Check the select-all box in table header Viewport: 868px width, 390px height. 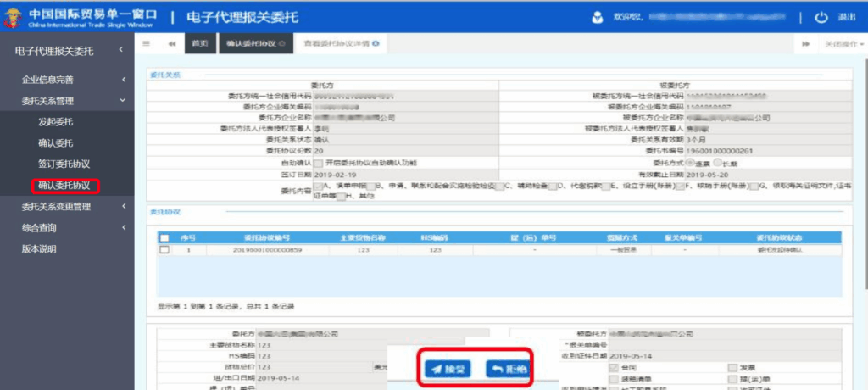[x=164, y=237]
